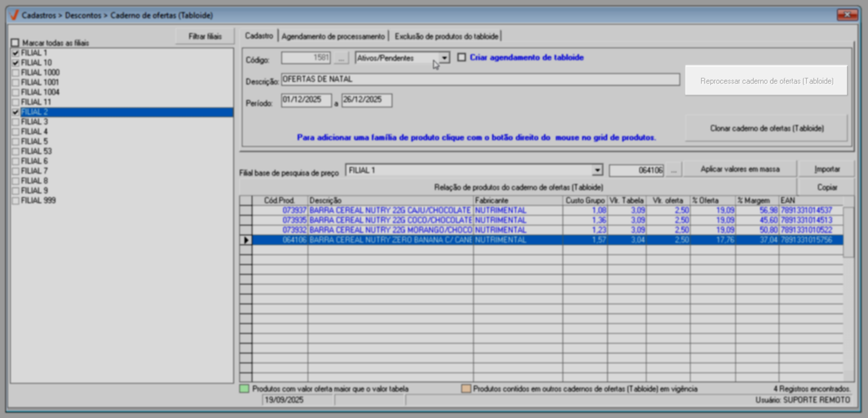Viewport: 868px width, 418px height.
Task: Enable Marcar todas as filiais checkbox
Action: (15, 43)
